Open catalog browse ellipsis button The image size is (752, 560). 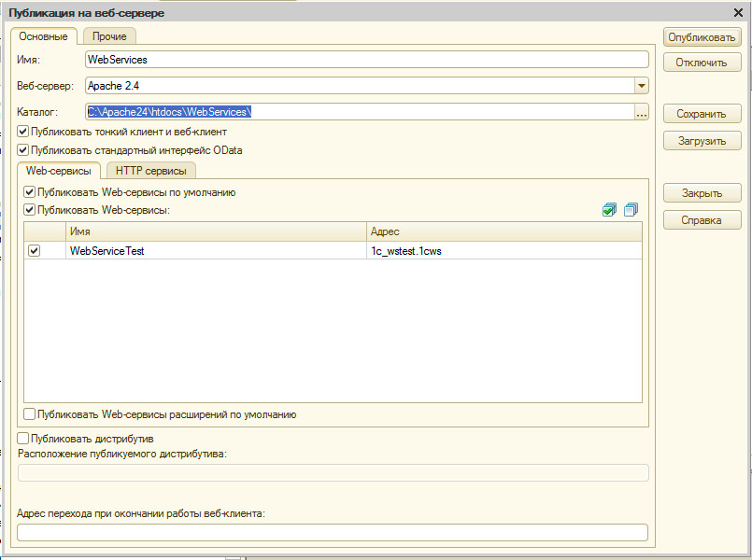[x=642, y=112]
